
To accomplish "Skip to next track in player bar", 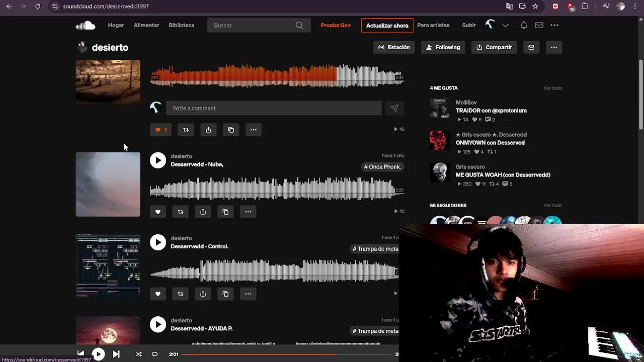I will (116, 354).
